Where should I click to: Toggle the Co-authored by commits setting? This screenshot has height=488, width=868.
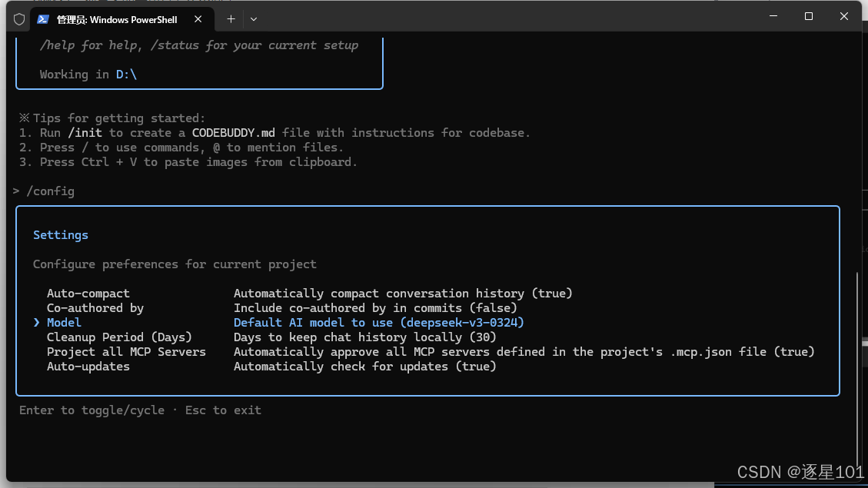95,307
